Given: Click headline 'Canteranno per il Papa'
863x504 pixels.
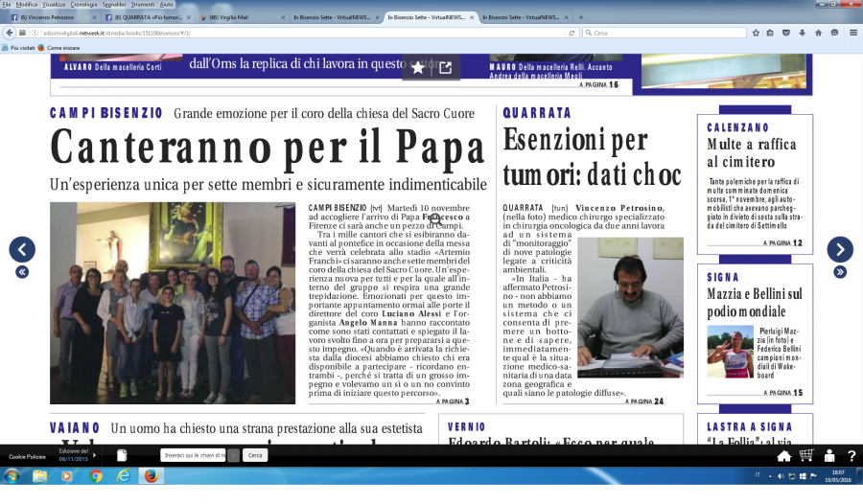Looking at the screenshot, I should coord(268,148).
